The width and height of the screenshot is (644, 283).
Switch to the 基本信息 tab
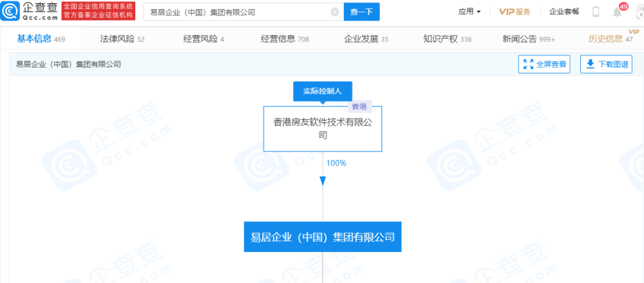(x=41, y=39)
